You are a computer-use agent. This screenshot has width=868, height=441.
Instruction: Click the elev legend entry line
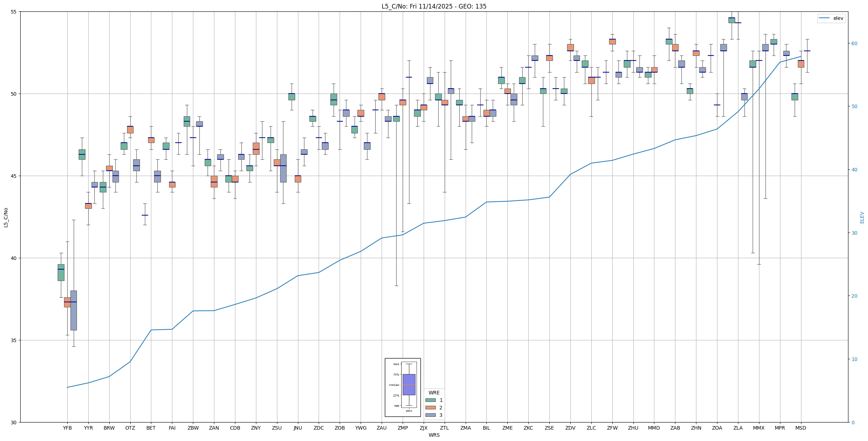coord(824,18)
